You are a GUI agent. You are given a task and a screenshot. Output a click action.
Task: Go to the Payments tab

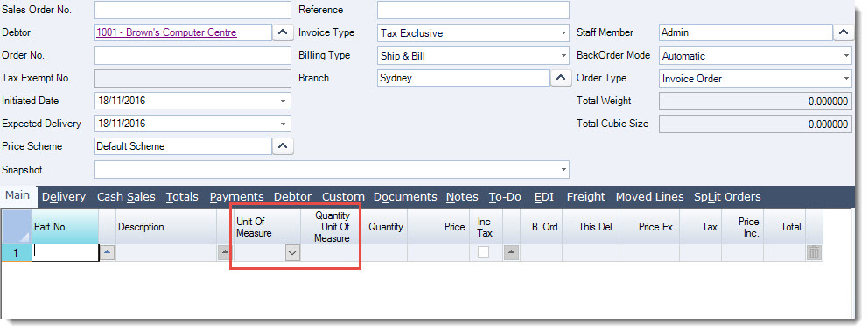(236, 197)
